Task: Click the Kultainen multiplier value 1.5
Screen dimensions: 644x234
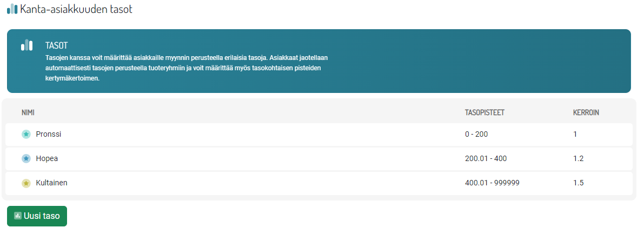Action: point(578,183)
